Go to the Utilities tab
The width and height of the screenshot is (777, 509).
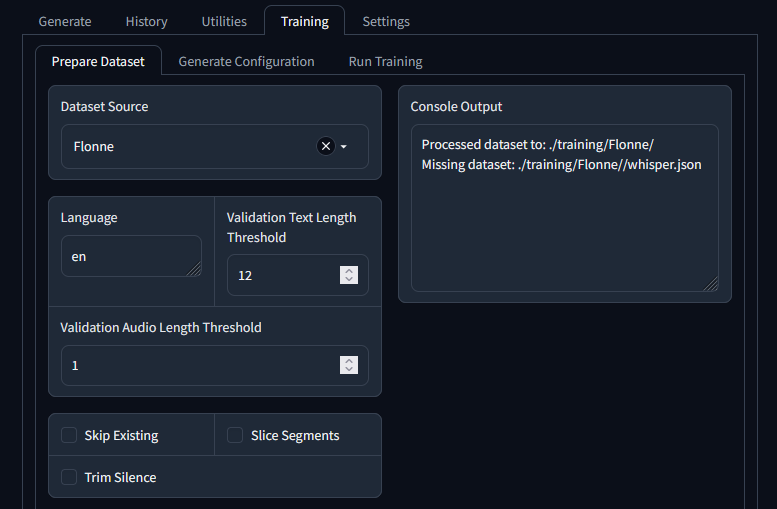pos(224,22)
